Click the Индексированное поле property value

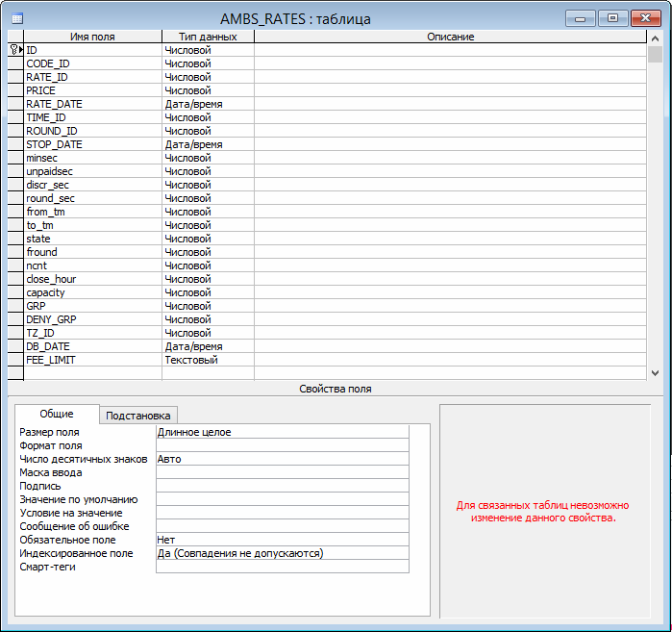[x=282, y=553]
